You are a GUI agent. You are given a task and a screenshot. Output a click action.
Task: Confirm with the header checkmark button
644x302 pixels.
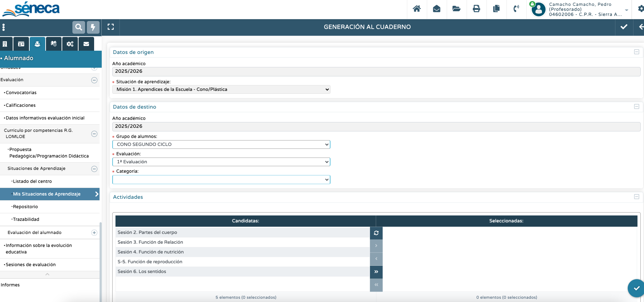point(624,27)
